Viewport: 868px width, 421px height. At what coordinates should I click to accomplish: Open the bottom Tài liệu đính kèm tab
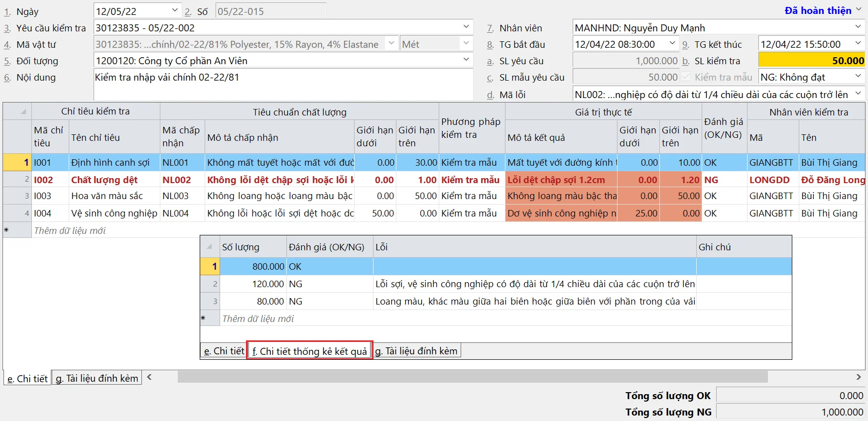coord(97,378)
